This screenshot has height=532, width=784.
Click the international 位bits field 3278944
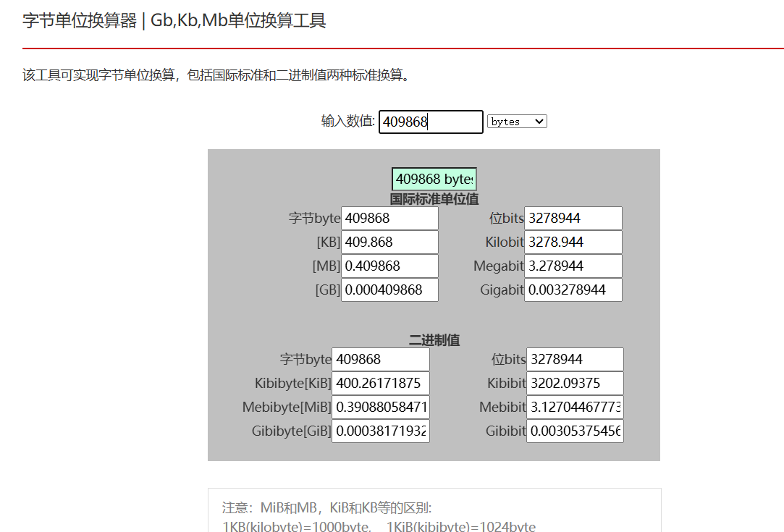pos(573,219)
